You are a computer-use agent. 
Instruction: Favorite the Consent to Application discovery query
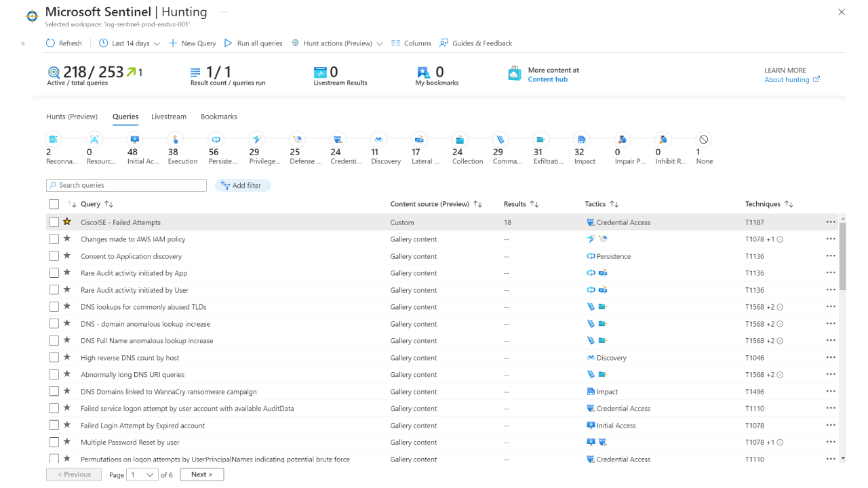click(67, 256)
